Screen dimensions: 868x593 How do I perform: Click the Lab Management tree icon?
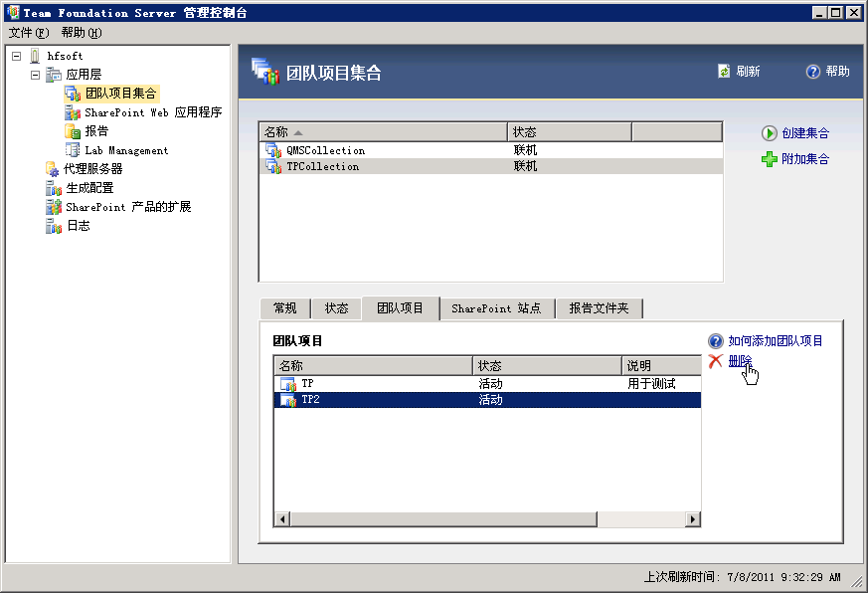pyautogui.click(x=73, y=150)
